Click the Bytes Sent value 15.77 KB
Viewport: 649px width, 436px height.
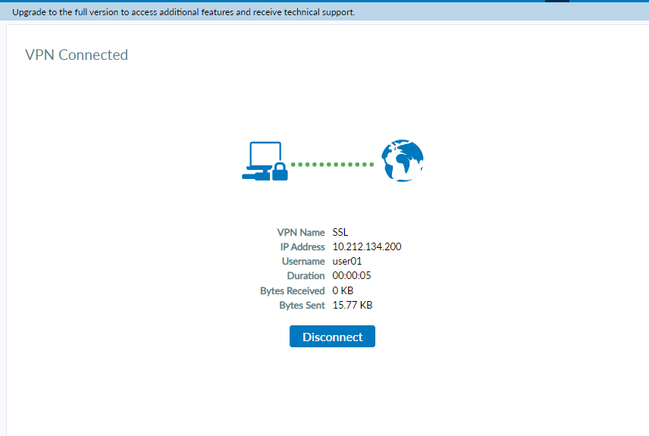352,305
